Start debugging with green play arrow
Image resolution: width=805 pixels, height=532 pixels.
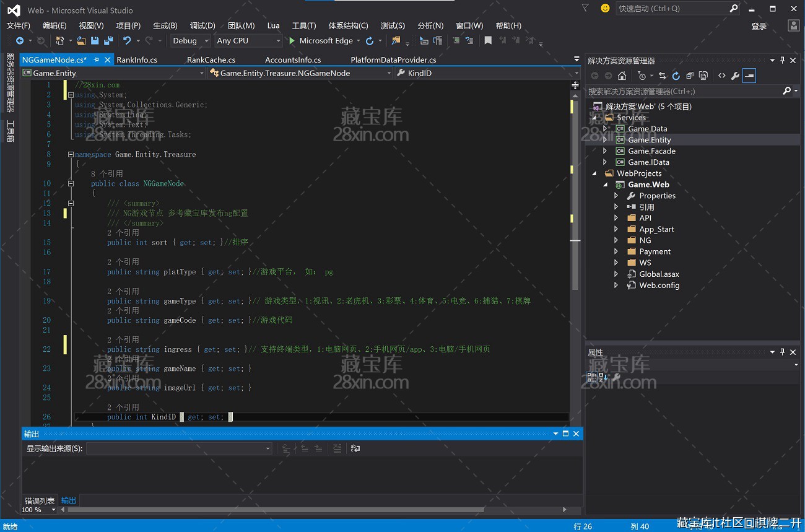[292, 41]
